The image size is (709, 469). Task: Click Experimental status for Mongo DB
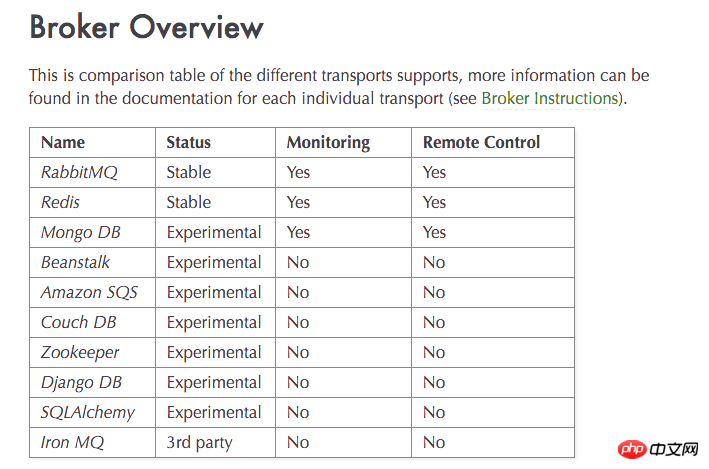pos(214,232)
